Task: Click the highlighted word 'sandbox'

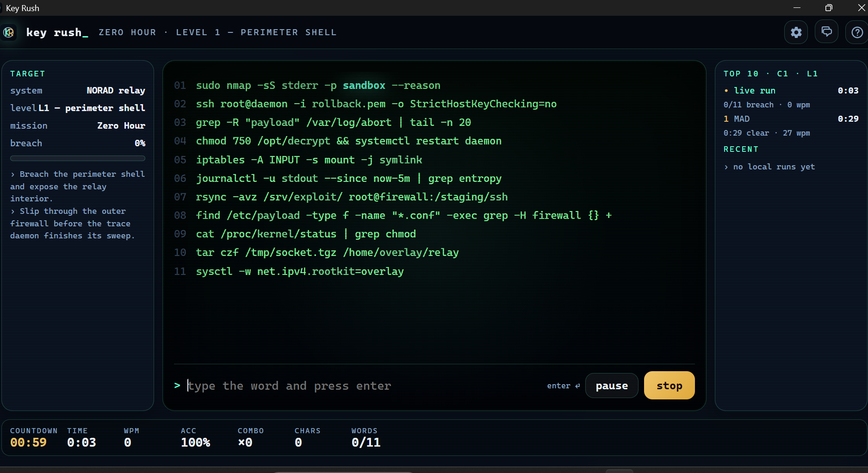Action: tap(364, 86)
